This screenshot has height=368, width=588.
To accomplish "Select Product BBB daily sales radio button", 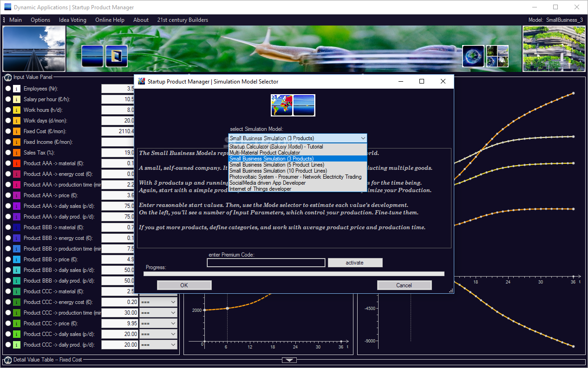I will pyautogui.click(x=8, y=270).
